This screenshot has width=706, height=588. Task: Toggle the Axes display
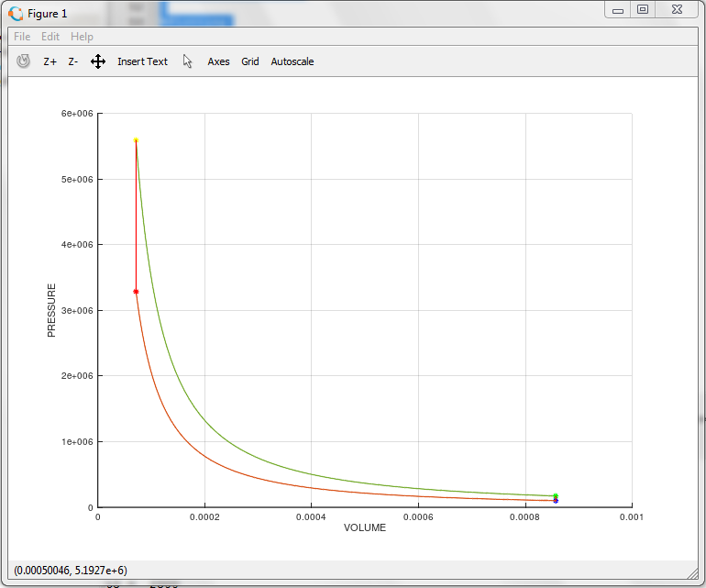[x=218, y=61]
